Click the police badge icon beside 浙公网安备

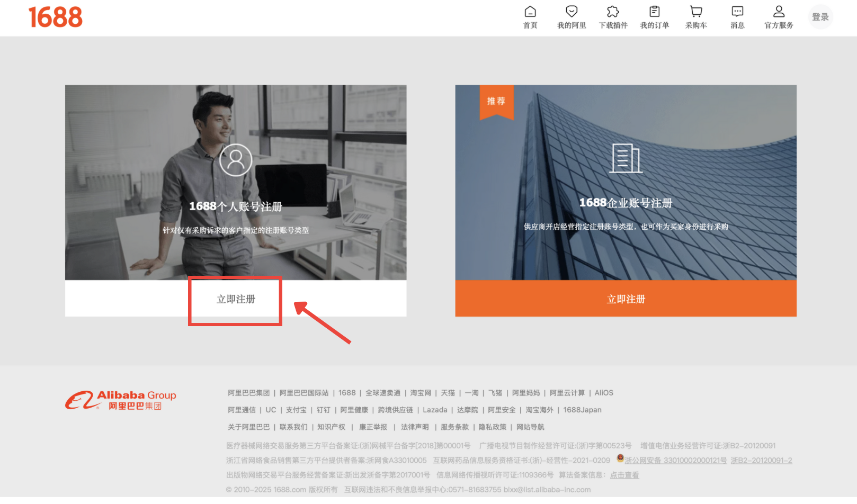(x=620, y=458)
